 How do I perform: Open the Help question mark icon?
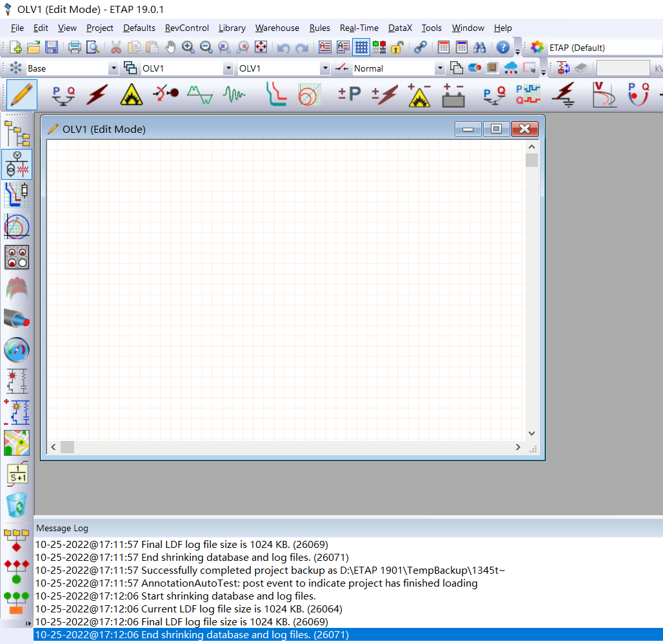click(503, 47)
